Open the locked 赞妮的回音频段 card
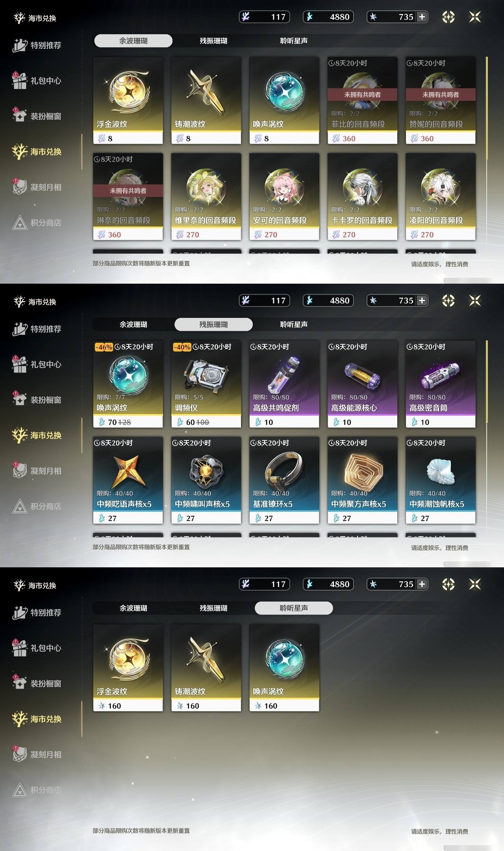Image resolution: width=504 pixels, height=851 pixels. coord(441,100)
